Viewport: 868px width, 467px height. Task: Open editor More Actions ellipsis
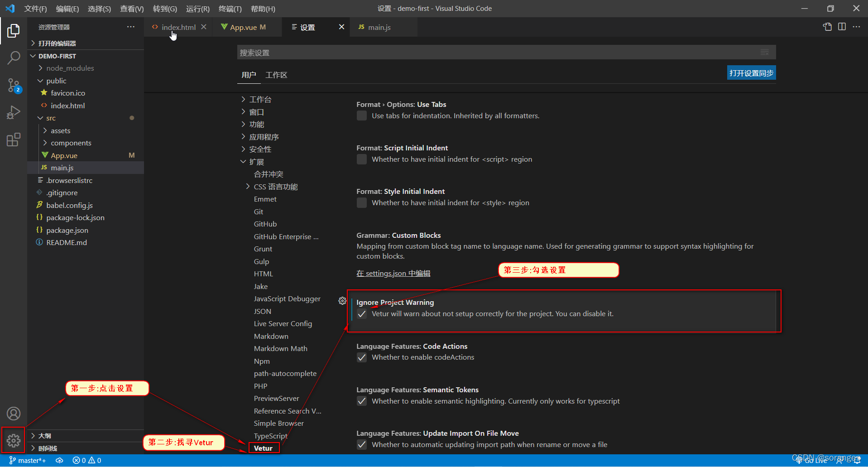click(x=856, y=27)
